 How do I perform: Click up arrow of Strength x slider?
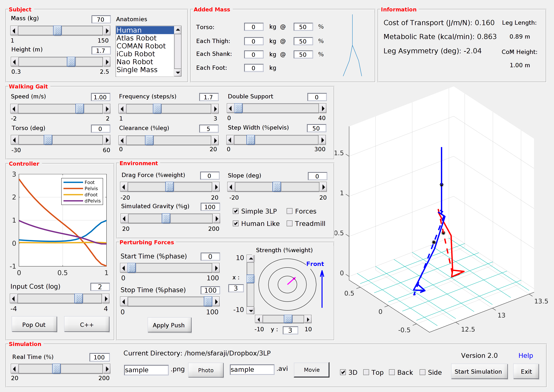click(x=251, y=259)
